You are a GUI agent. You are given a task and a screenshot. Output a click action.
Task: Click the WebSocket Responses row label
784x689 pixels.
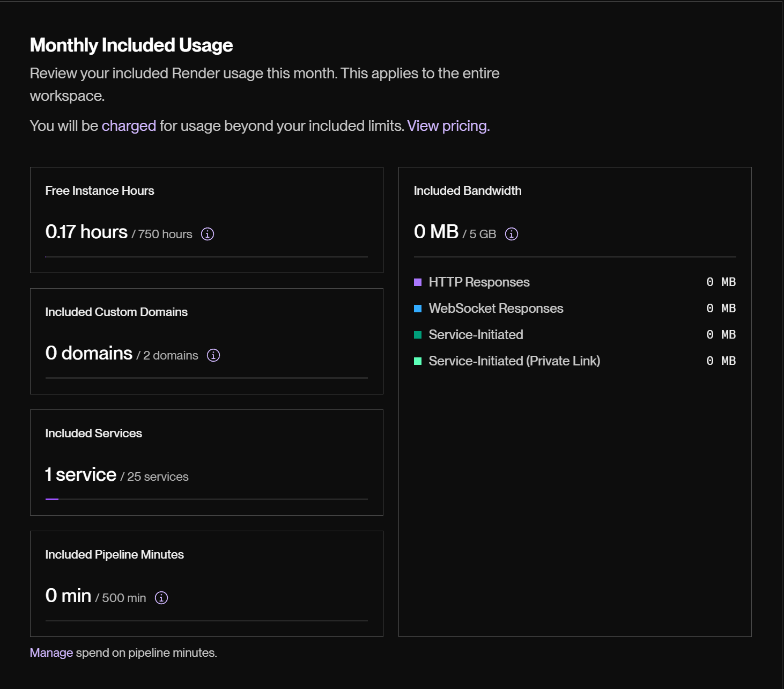tap(496, 309)
